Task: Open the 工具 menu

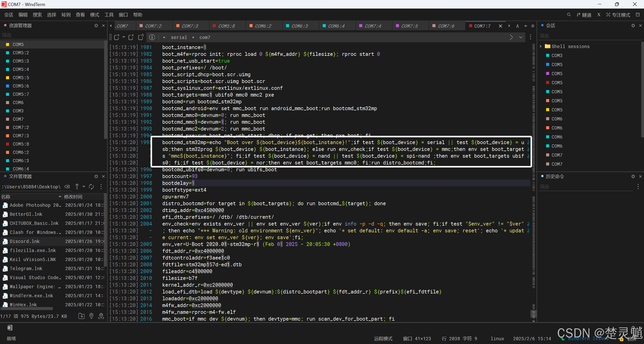Action: point(109,15)
